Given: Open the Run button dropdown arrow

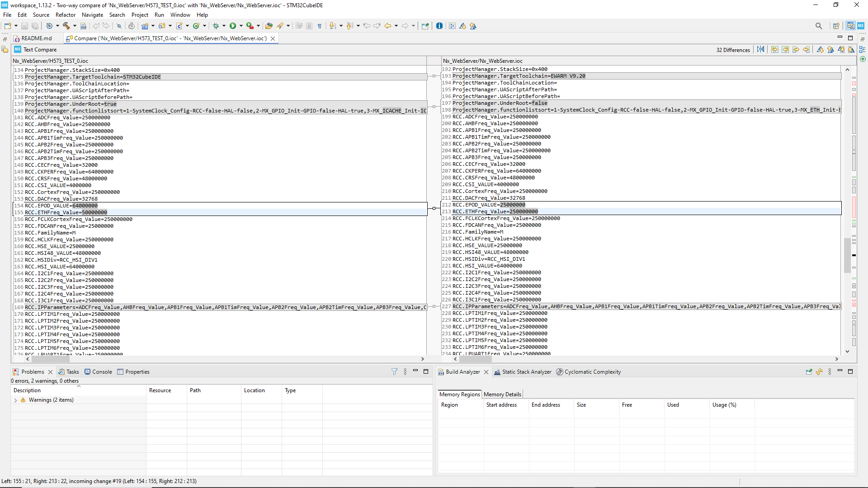Looking at the screenshot, I should [241, 26].
